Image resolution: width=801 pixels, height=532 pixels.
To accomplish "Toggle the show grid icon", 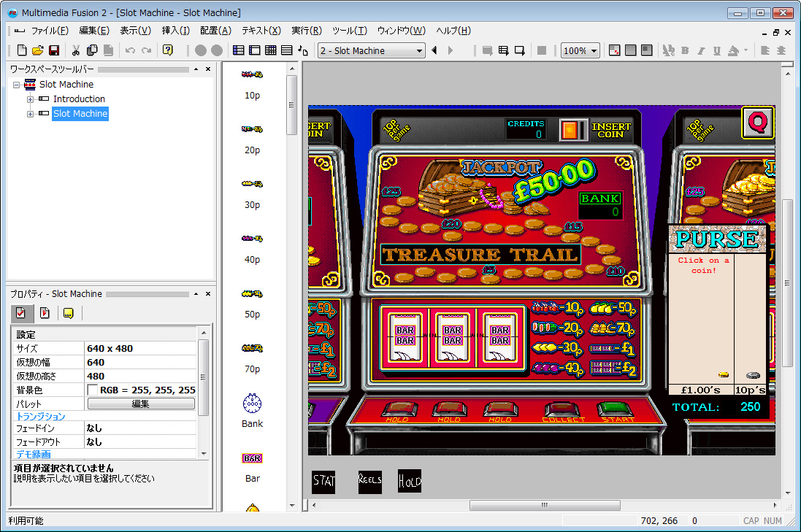I will (631, 50).
